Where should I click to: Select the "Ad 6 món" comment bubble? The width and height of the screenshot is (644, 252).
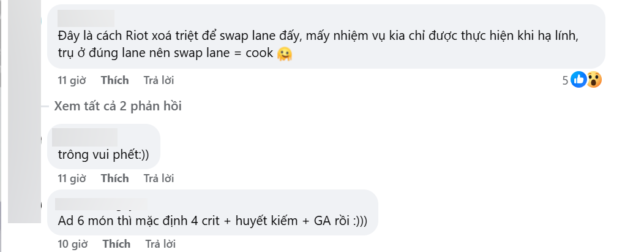tap(212, 220)
